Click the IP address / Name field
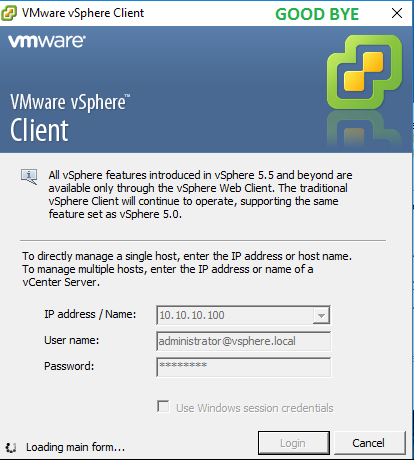The width and height of the screenshot is (414, 460). tap(243, 315)
